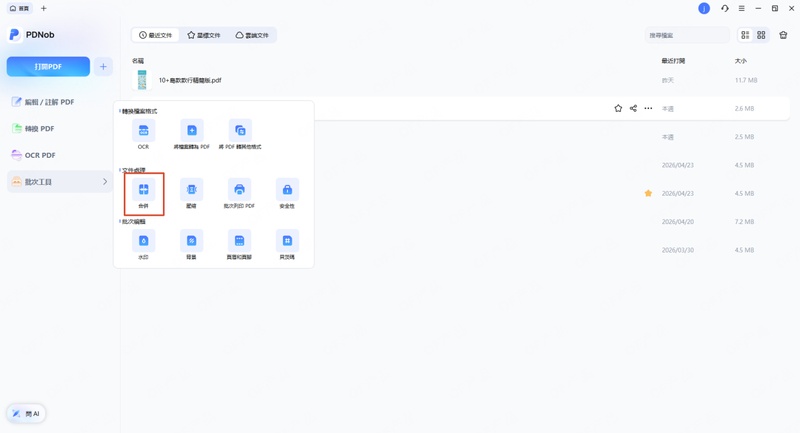The width and height of the screenshot is (800, 433).
Task: Open the Bates number batch tool
Action: click(x=287, y=241)
